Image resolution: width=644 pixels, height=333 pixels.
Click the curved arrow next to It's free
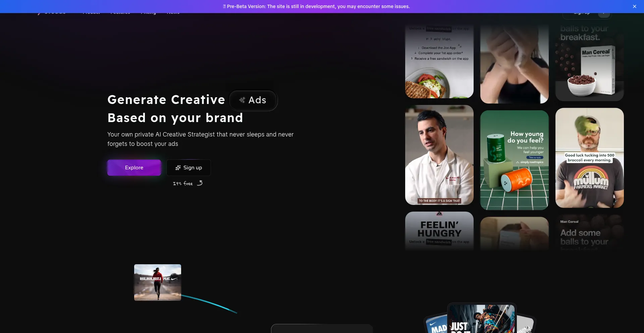click(x=200, y=183)
